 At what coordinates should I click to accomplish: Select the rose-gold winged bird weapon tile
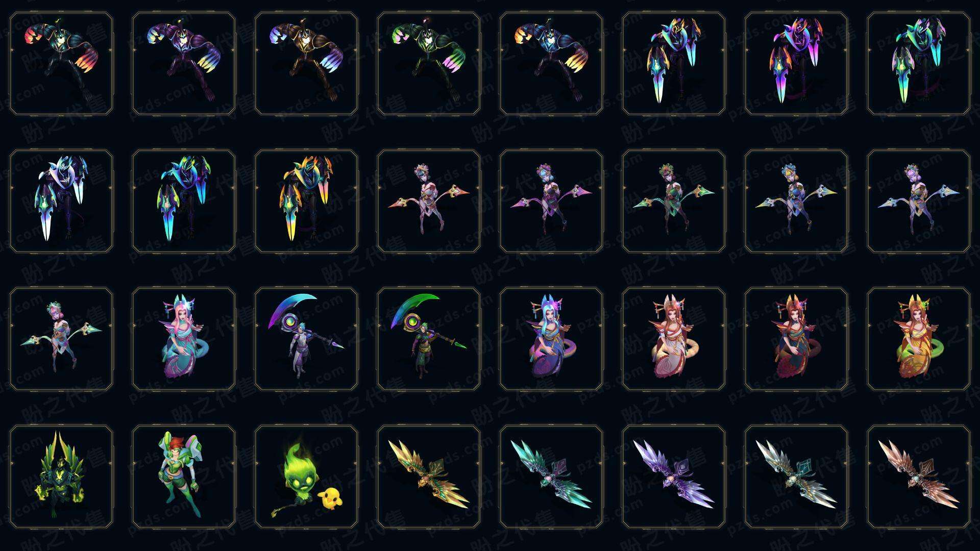pos(919,477)
